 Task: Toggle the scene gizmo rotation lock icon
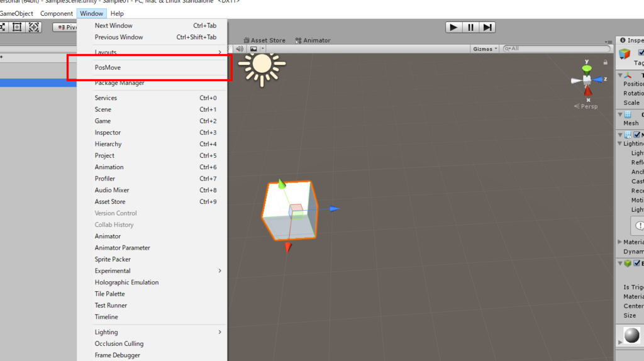pos(605,62)
